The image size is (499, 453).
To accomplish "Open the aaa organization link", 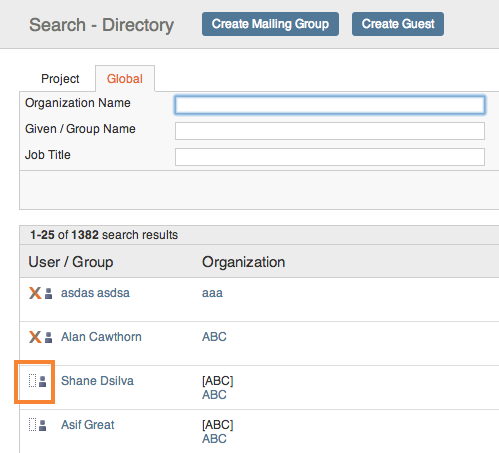I will pyautogui.click(x=212, y=293).
